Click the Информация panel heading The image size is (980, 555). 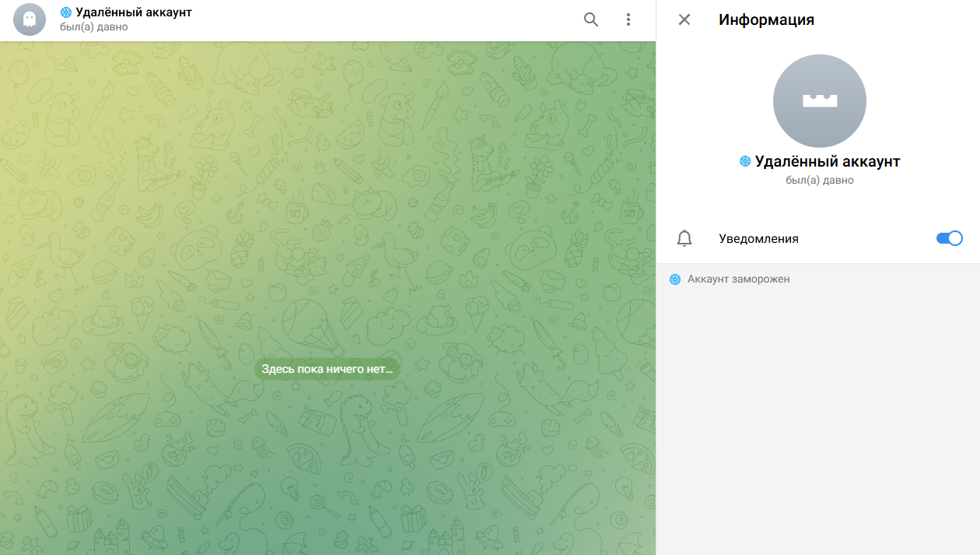pos(766,20)
